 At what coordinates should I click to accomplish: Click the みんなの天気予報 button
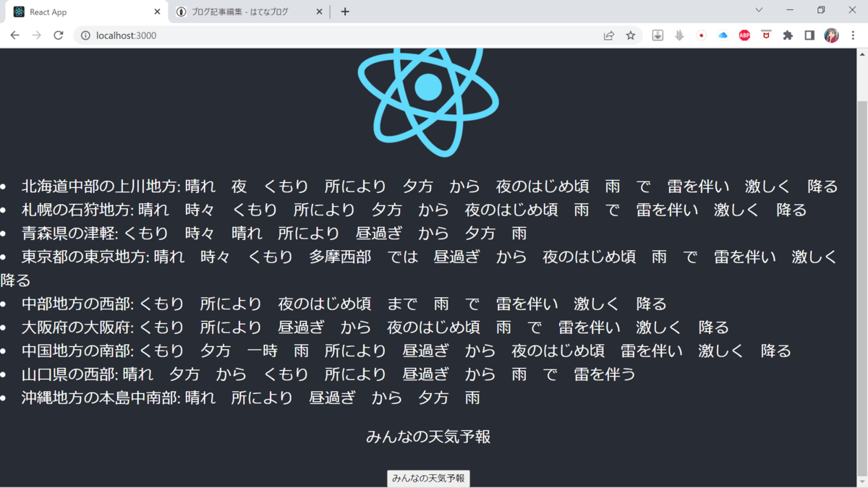[428, 479]
